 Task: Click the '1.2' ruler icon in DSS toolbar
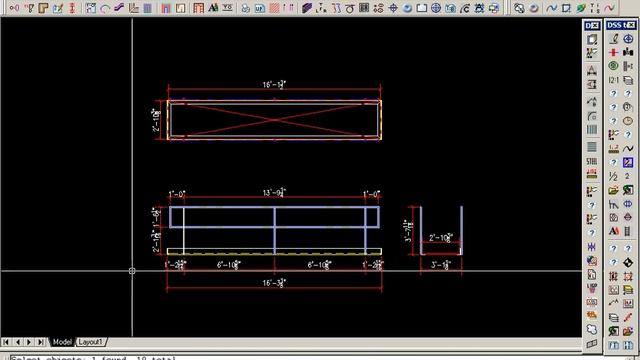click(x=613, y=149)
